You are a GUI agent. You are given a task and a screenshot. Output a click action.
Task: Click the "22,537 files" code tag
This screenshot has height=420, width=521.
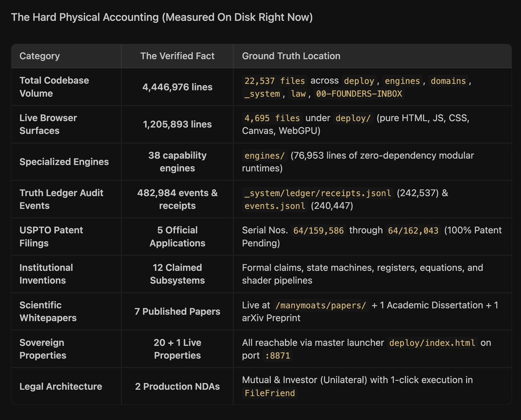[274, 81]
